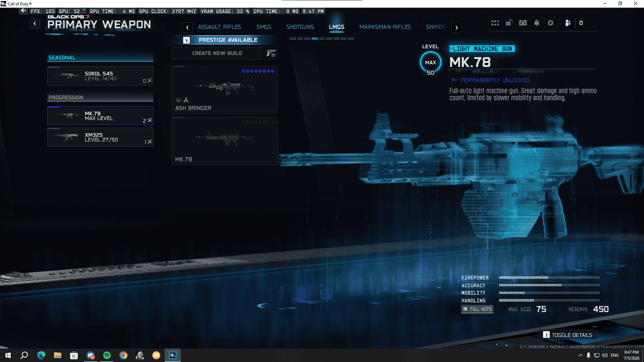The image size is (644, 362).
Task: Open Spotify from the taskbar
Action: [107, 355]
